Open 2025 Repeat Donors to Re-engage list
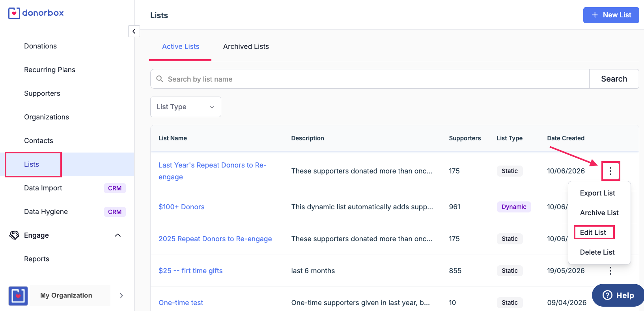This screenshot has width=644, height=311. (215, 239)
